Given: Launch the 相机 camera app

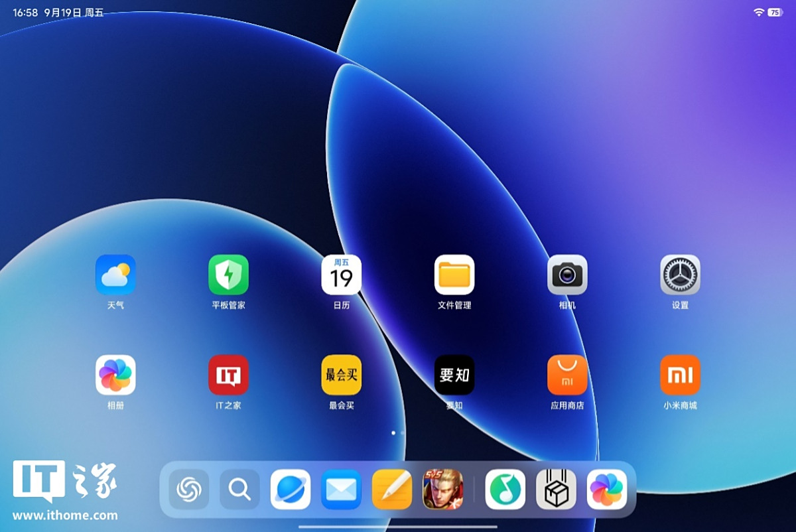Looking at the screenshot, I should 567,275.
